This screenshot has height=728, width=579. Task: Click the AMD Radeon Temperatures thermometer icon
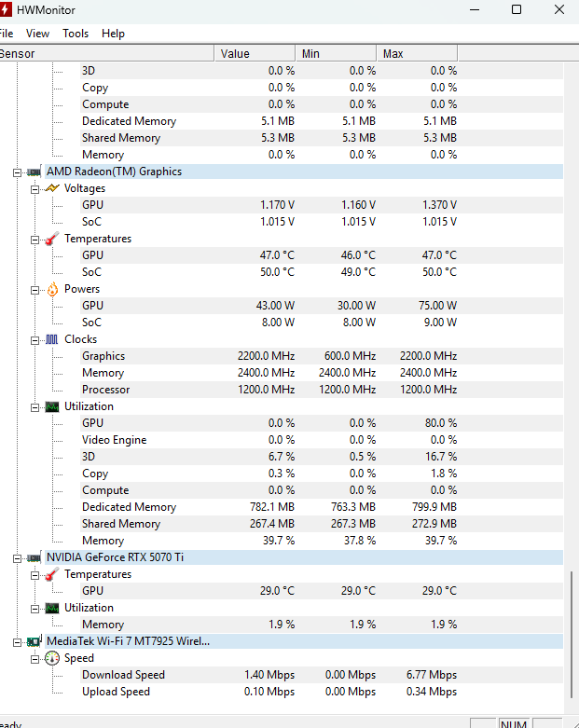click(x=52, y=239)
